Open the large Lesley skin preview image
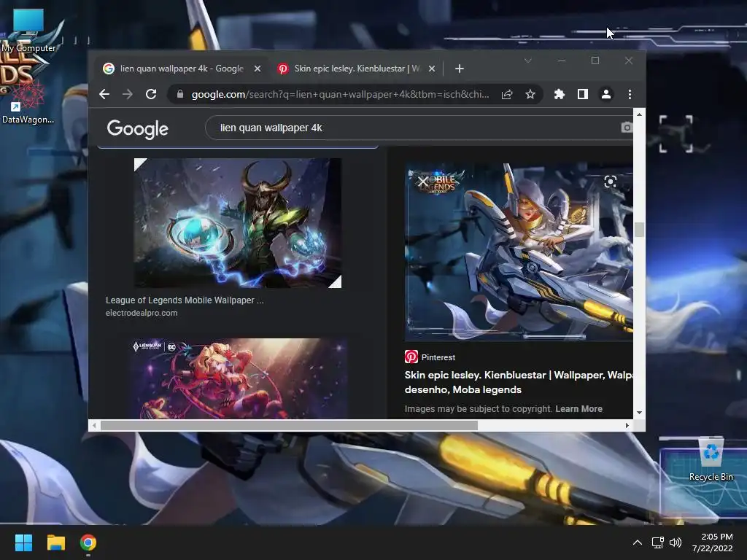The image size is (747, 560). (519, 252)
